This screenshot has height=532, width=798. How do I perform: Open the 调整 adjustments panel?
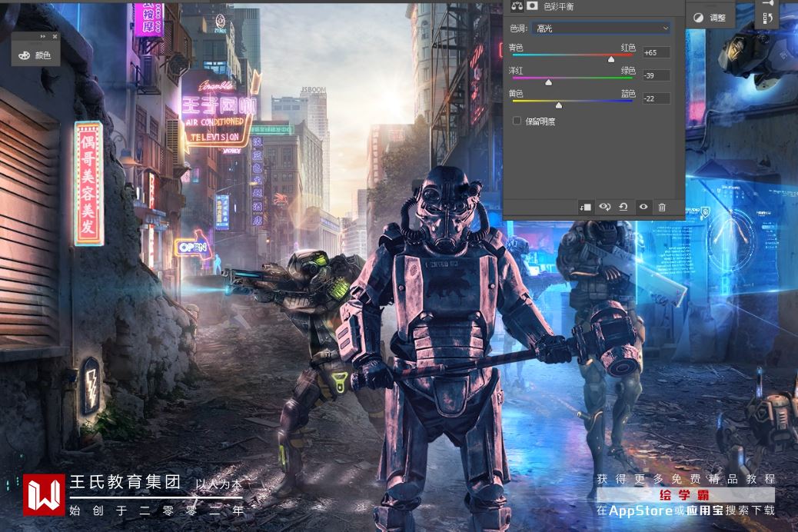[710, 18]
